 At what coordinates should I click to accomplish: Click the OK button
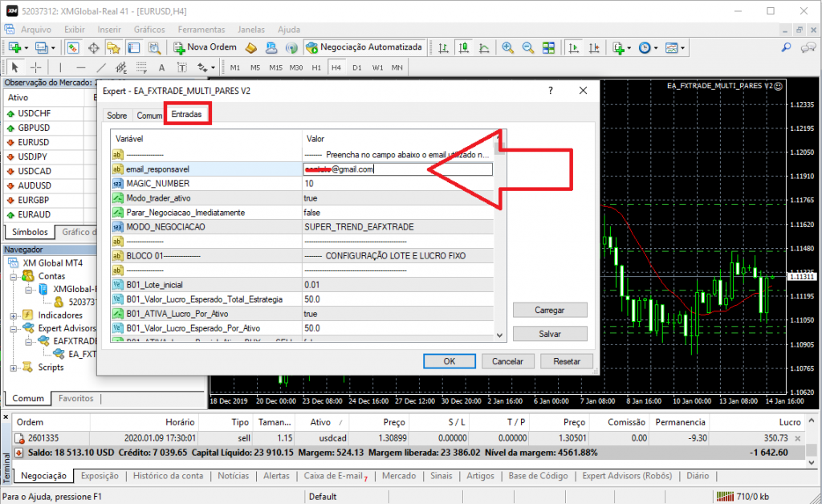click(450, 361)
